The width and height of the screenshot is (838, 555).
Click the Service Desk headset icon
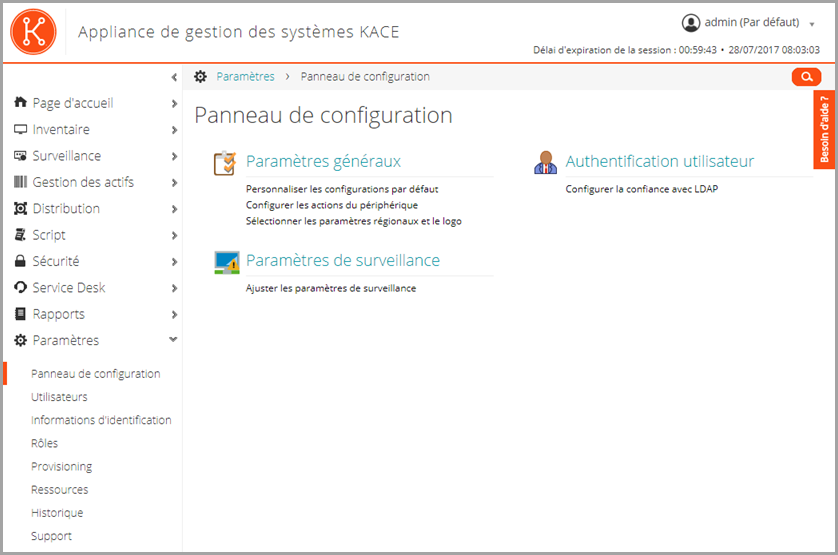tap(20, 287)
